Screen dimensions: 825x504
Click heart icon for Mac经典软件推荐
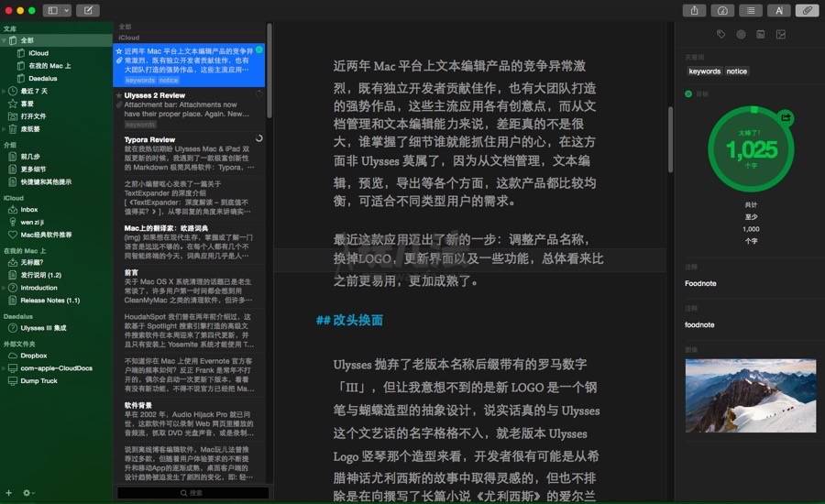13,235
